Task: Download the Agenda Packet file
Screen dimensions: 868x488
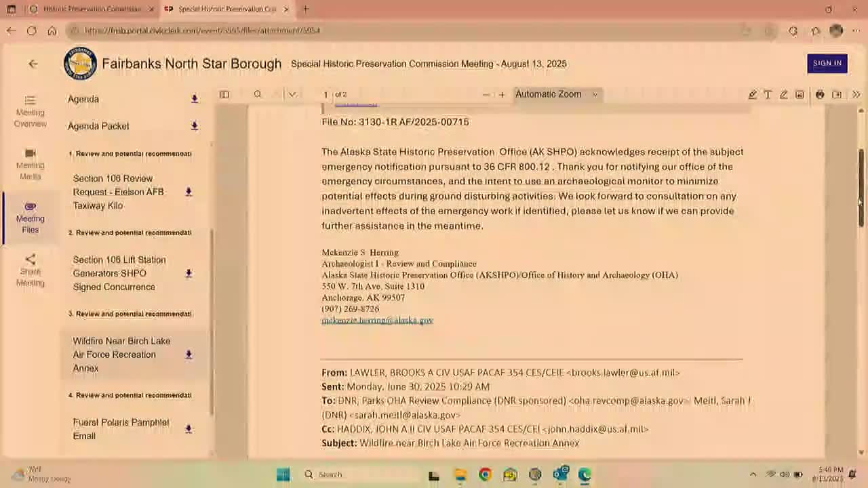Action: pos(195,126)
